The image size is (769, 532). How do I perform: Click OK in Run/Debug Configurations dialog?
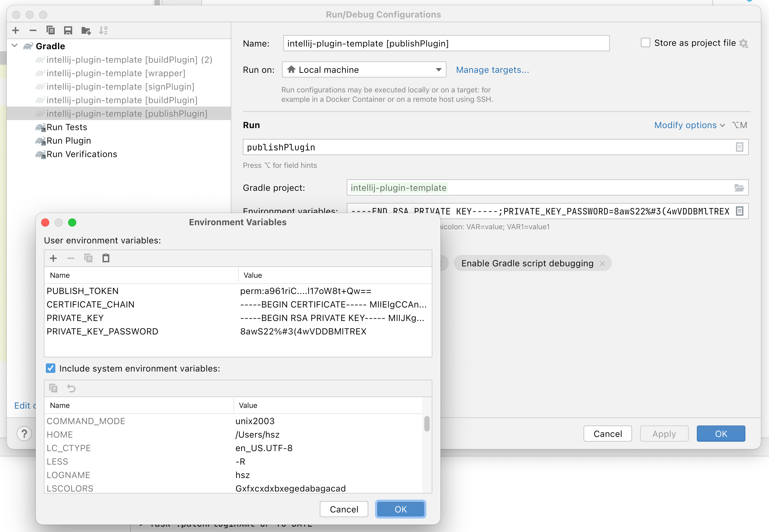pos(721,434)
